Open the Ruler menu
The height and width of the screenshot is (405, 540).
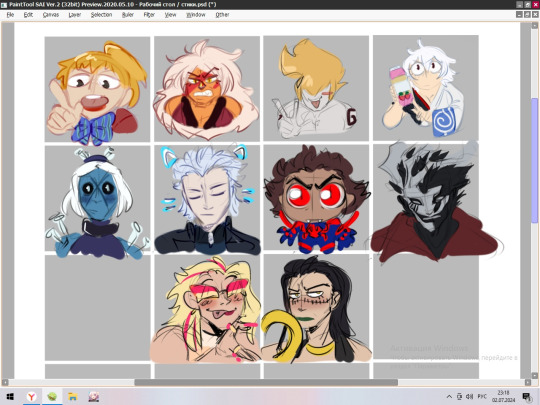click(x=128, y=14)
